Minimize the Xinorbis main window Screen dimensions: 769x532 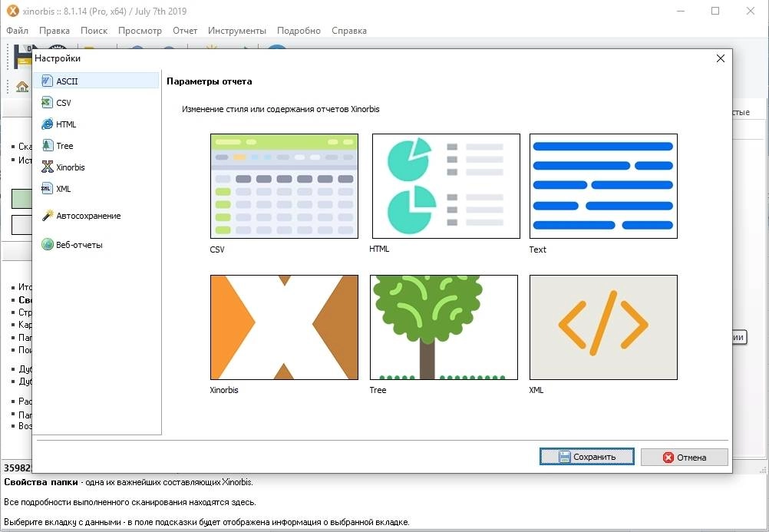coord(680,11)
